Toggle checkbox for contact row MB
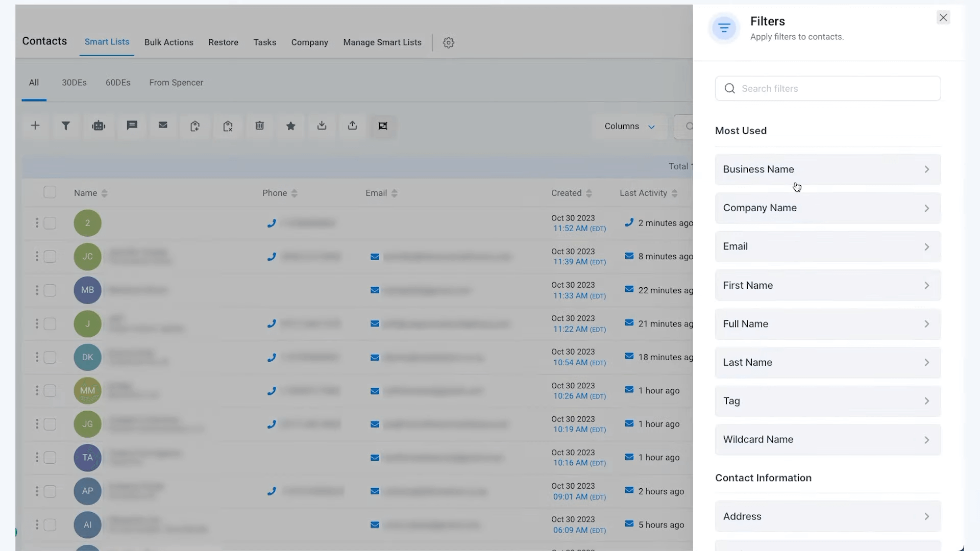980x551 pixels. tap(50, 290)
